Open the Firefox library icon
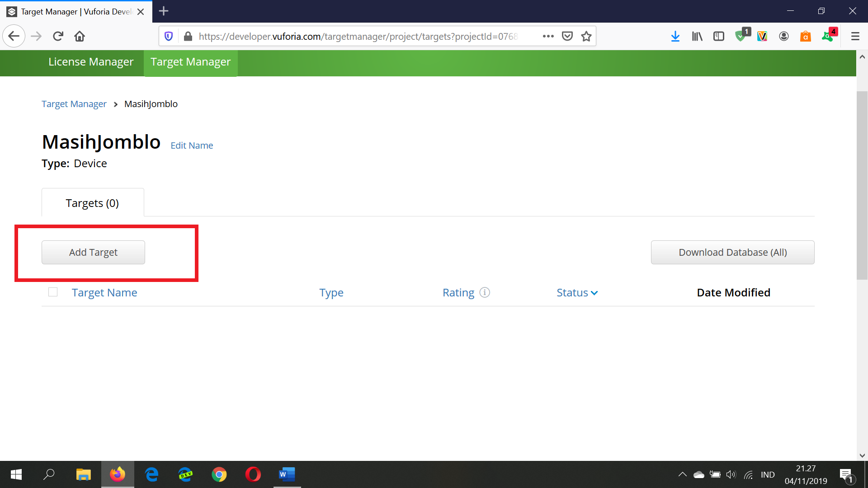The width and height of the screenshot is (868, 488). click(697, 36)
